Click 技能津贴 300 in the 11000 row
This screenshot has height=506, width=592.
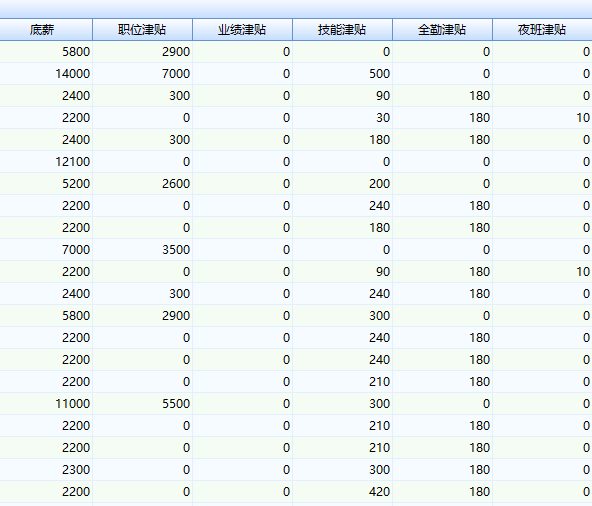tap(342, 404)
